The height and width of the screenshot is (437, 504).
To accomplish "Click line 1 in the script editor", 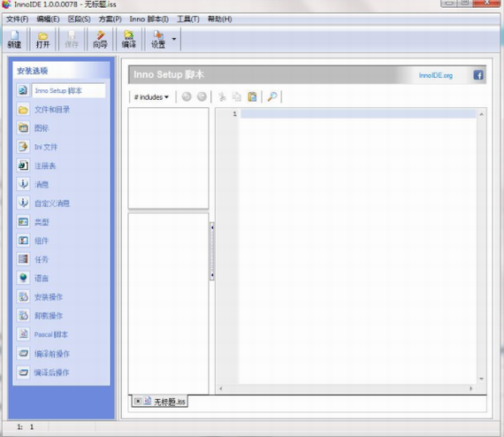I will pyautogui.click(x=358, y=114).
